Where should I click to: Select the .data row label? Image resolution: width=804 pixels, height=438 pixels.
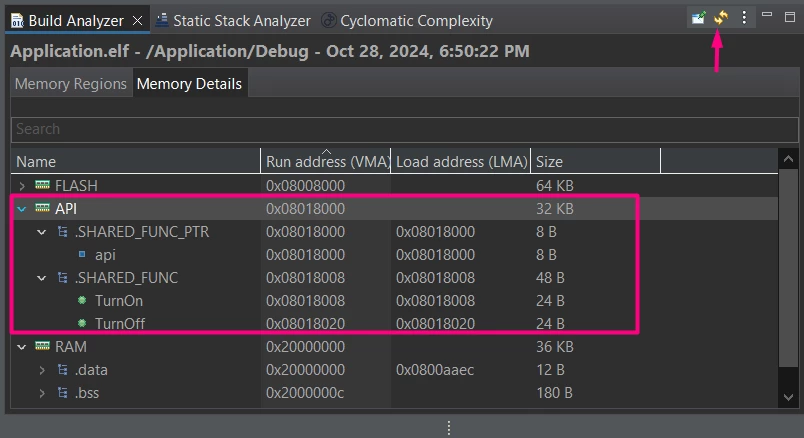91,370
